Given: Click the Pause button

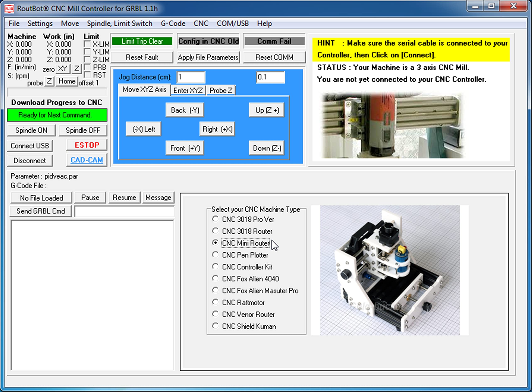Looking at the screenshot, I should (x=90, y=198).
